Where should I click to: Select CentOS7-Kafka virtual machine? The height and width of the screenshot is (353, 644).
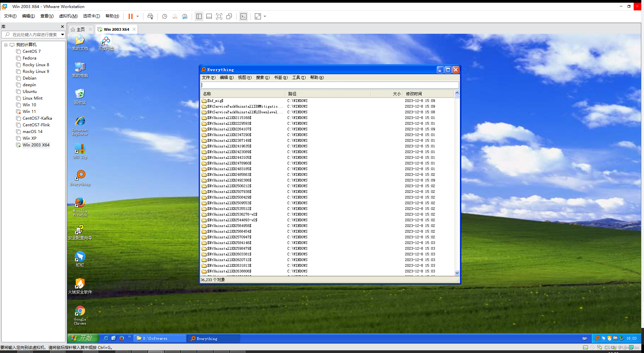[x=37, y=118]
